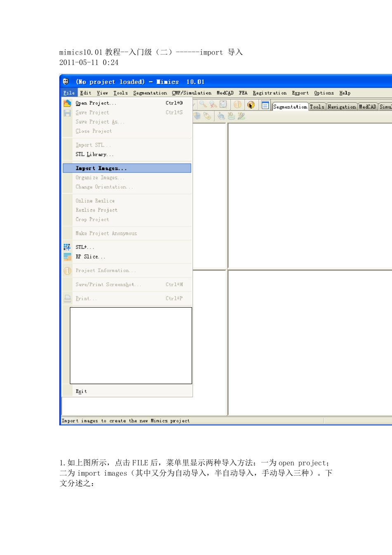Screen dimensions: 392x555
Task: Open the Segmentation menu in menu bar
Action: [150, 93]
